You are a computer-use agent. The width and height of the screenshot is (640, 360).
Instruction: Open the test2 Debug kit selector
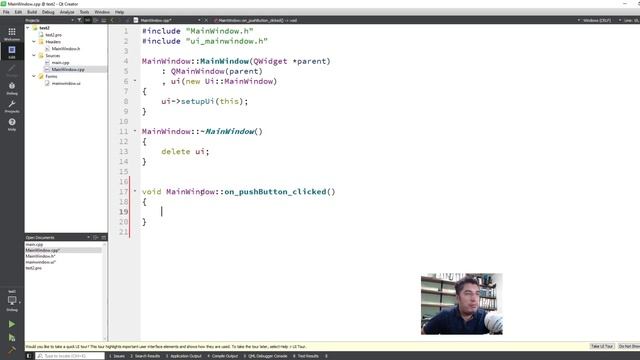pos(12,301)
